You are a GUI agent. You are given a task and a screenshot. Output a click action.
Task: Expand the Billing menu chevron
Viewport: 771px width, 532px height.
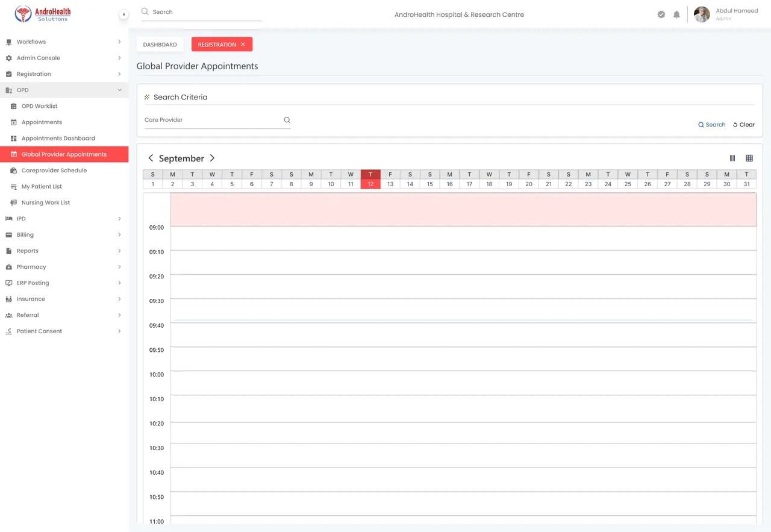(119, 235)
